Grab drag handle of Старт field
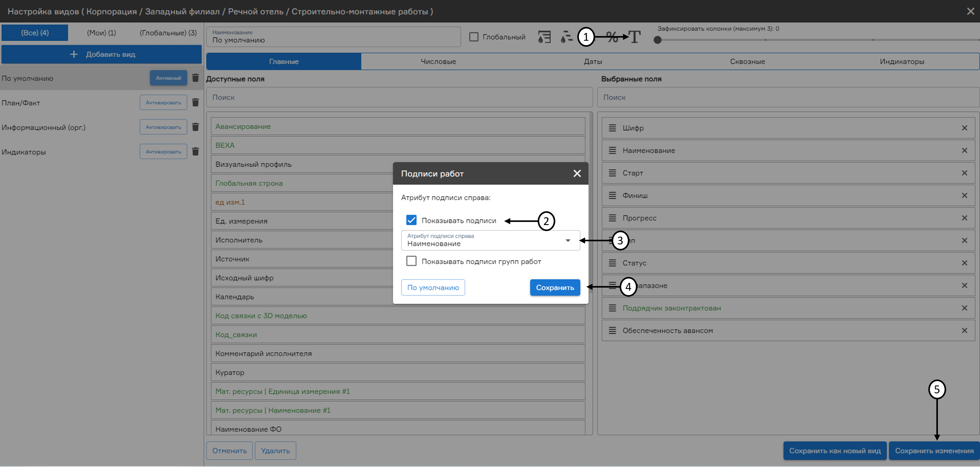The height and width of the screenshot is (467, 980). (612, 173)
